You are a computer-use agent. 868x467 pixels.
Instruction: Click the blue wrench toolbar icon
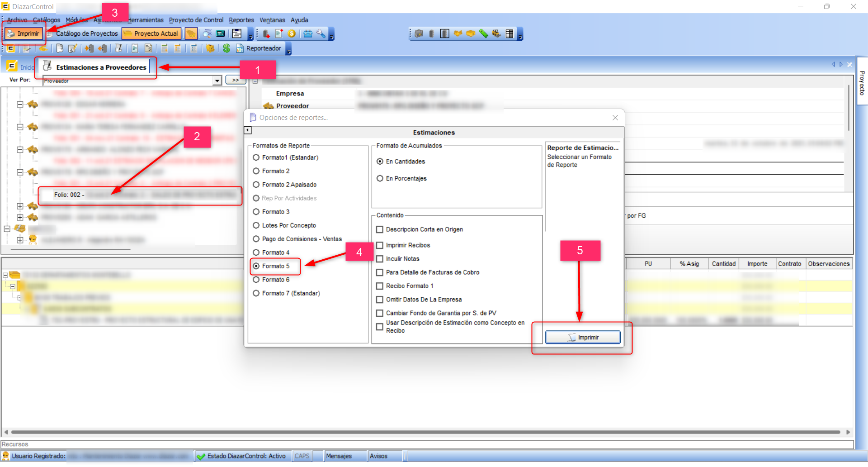[x=321, y=34]
